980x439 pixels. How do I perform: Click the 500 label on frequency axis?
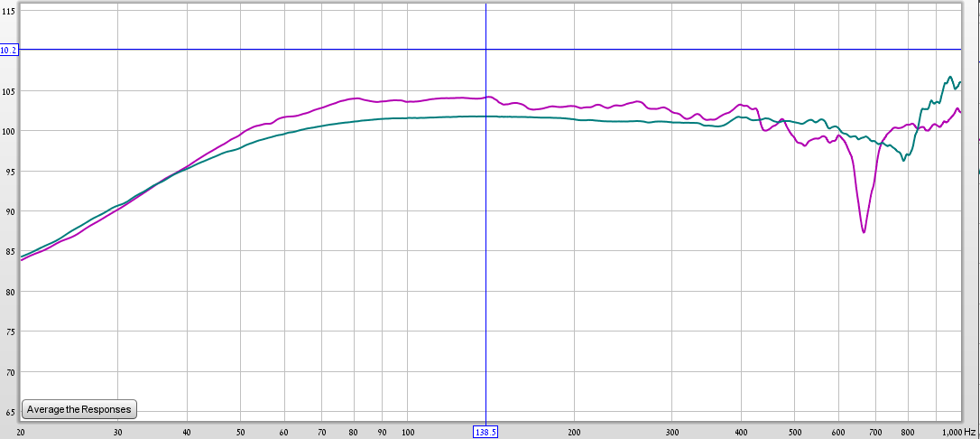[x=795, y=432]
